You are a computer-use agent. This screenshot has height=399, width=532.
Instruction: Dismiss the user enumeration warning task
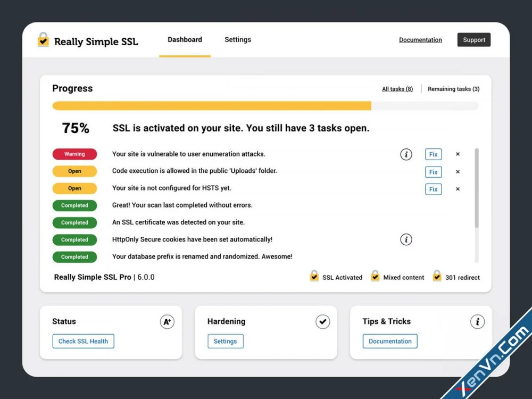458,154
